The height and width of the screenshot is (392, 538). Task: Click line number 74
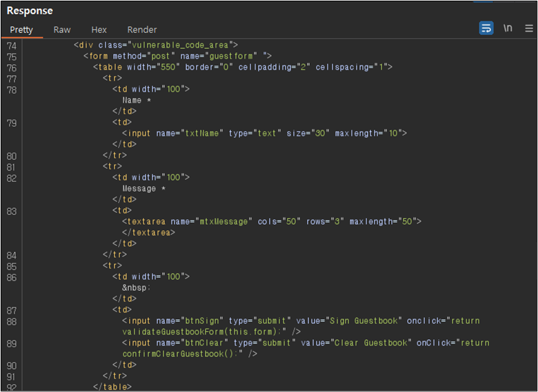12,46
